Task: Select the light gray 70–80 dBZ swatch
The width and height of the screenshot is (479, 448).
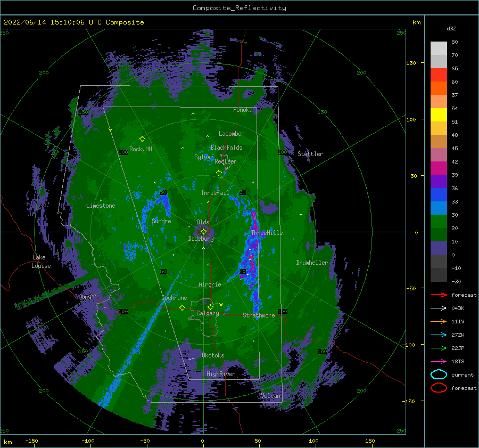Action: 439,48
